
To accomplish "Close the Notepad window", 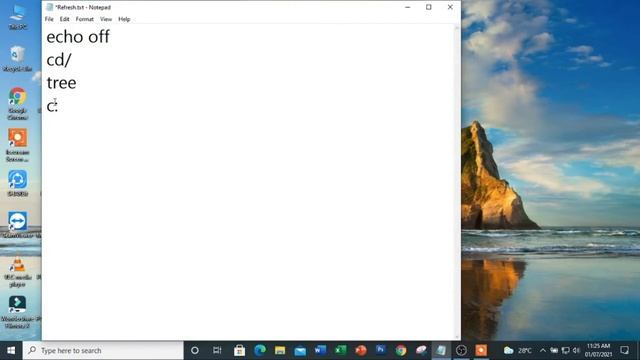I will 450,7.
